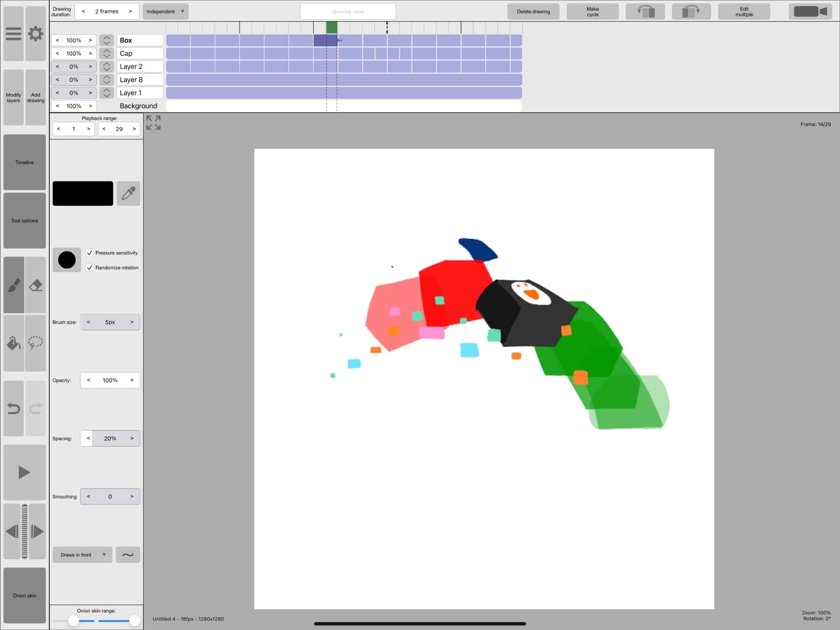This screenshot has width=840, height=630.
Task: Open the Independent duration mode dropdown
Action: point(165,11)
